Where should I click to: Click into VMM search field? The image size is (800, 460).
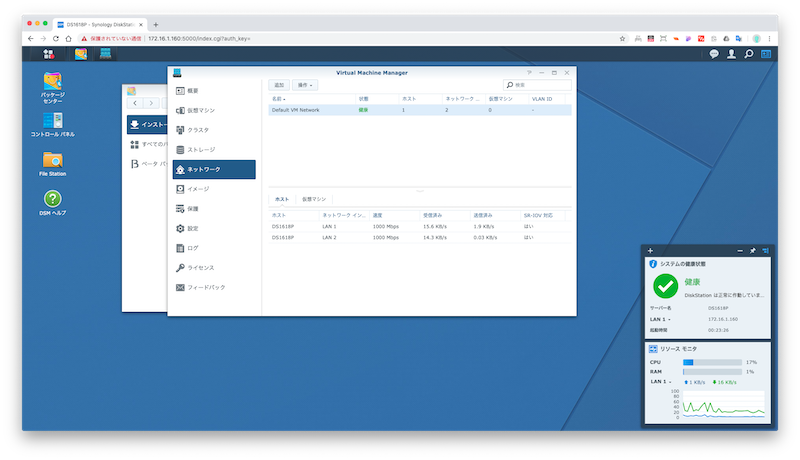coord(537,85)
